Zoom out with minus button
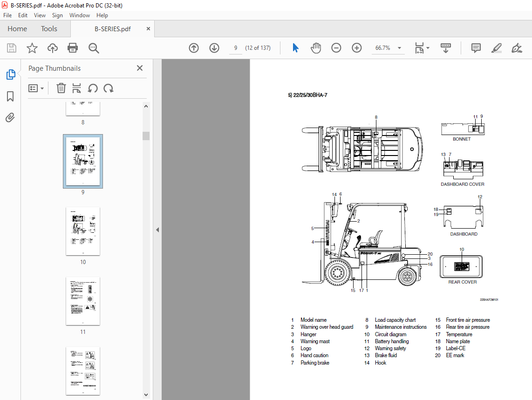This screenshot has height=400, width=532. click(336, 48)
